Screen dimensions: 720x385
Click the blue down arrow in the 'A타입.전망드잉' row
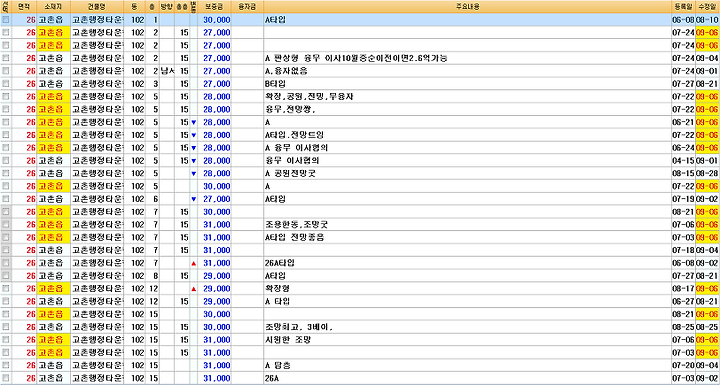click(x=193, y=136)
